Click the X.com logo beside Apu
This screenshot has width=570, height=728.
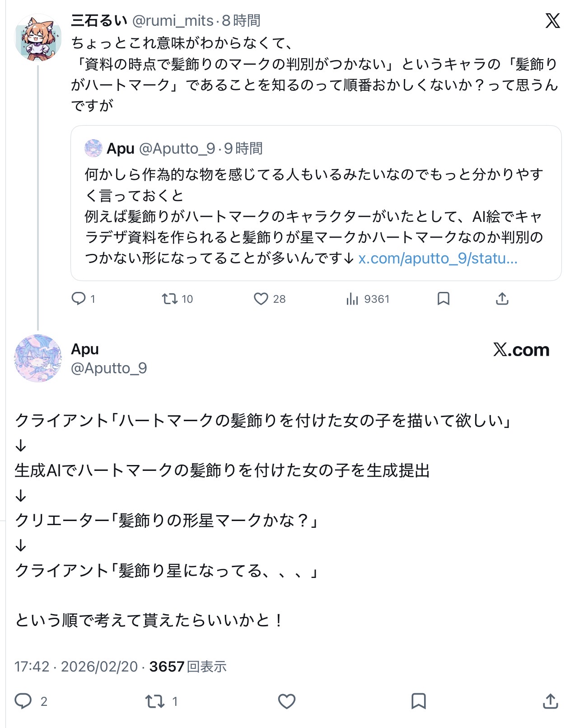(521, 350)
